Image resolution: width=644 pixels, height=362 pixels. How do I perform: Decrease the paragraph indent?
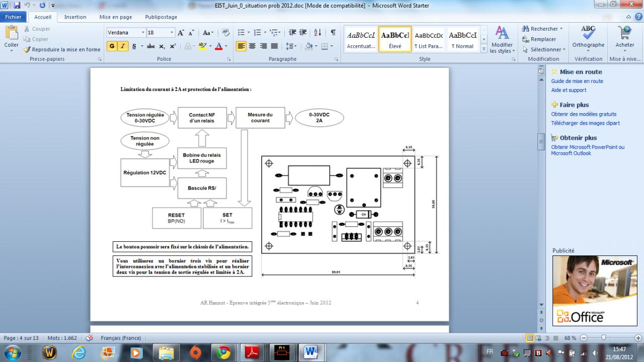tap(292, 33)
